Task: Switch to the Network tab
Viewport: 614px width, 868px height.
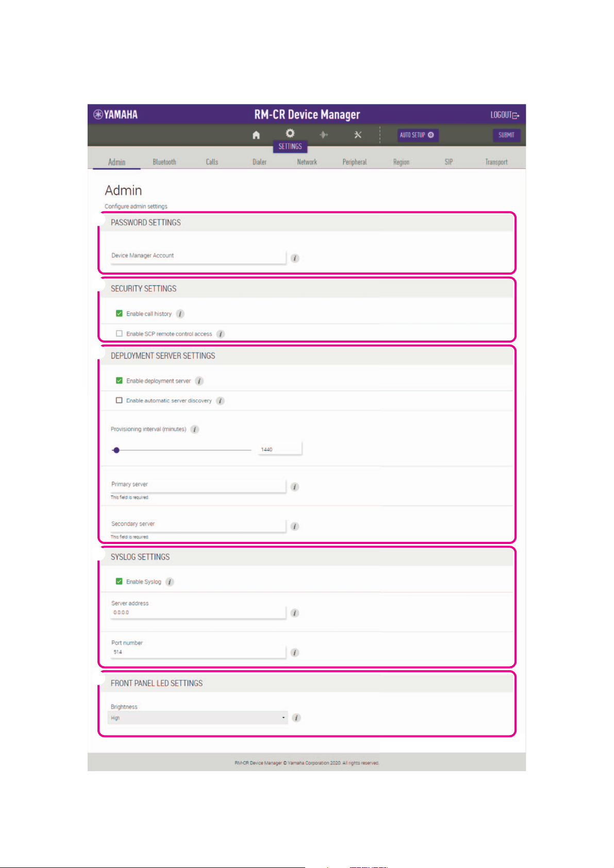Action: click(x=307, y=162)
